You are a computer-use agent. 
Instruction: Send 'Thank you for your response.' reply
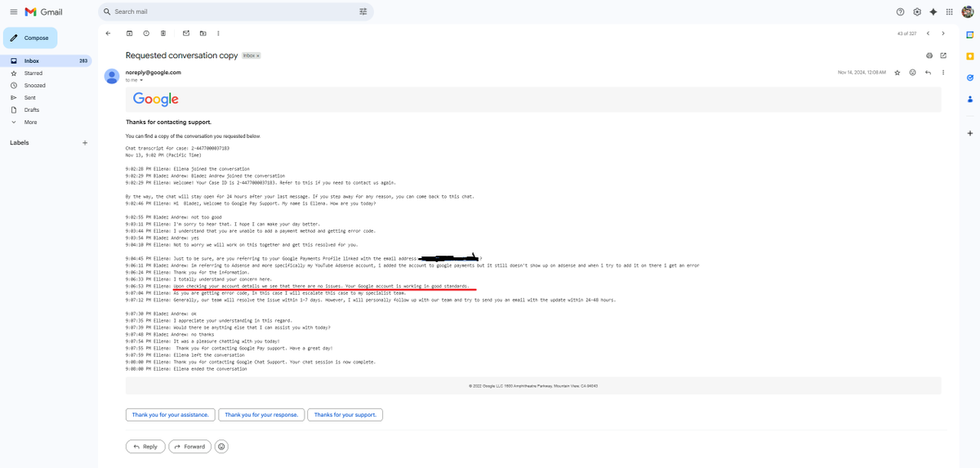pyautogui.click(x=261, y=415)
